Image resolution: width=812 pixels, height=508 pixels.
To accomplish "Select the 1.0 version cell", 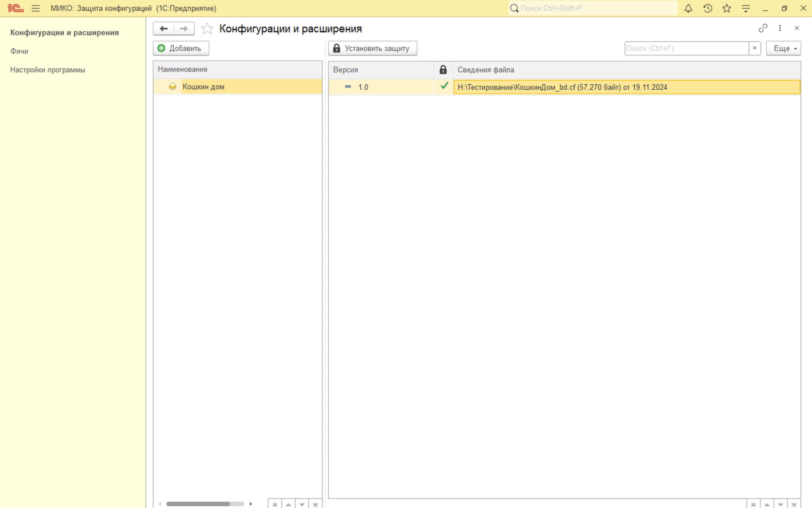I will click(381, 87).
